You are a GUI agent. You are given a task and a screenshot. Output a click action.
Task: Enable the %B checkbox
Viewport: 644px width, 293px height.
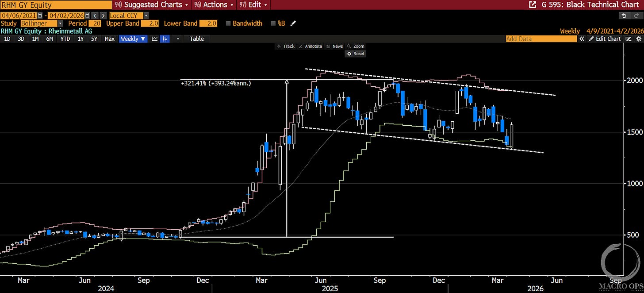[x=273, y=23]
